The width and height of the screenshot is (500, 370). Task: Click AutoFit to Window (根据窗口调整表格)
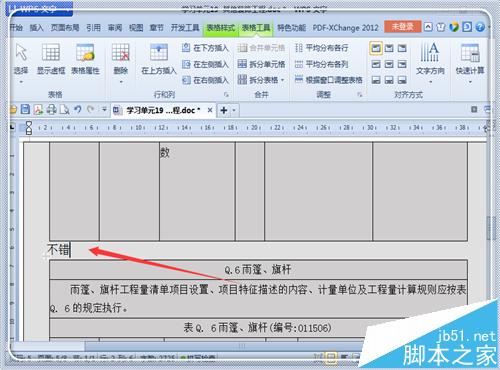(329, 80)
